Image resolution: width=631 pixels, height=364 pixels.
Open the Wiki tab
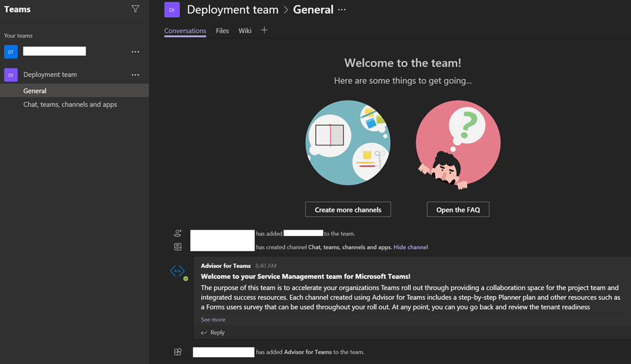pyautogui.click(x=245, y=31)
